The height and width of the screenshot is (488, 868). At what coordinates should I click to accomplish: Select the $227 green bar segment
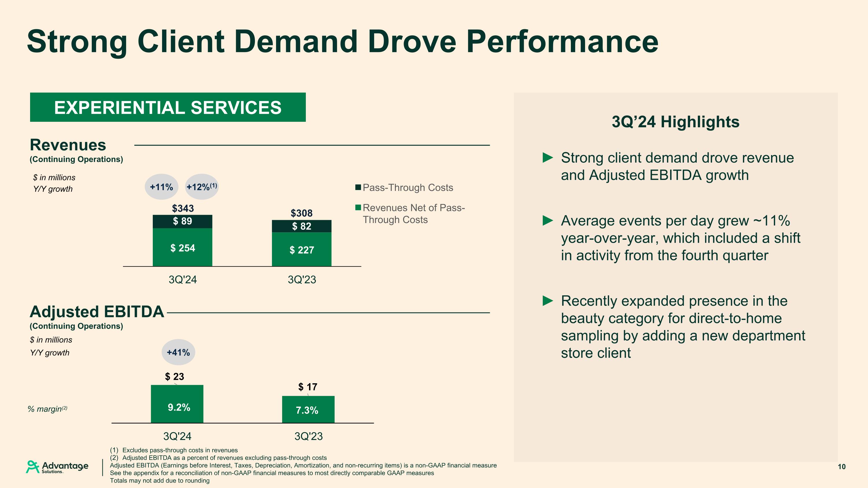[x=301, y=250]
